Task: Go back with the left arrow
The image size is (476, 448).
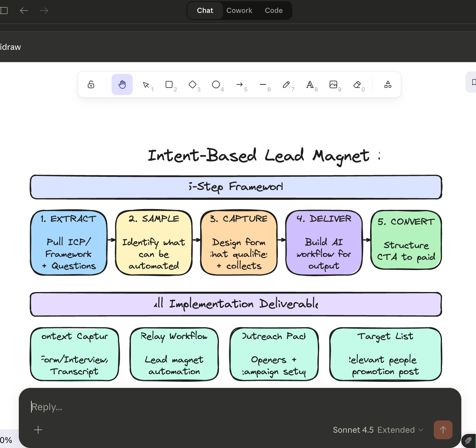Action: pyautogui.click(x=24, y=11)
